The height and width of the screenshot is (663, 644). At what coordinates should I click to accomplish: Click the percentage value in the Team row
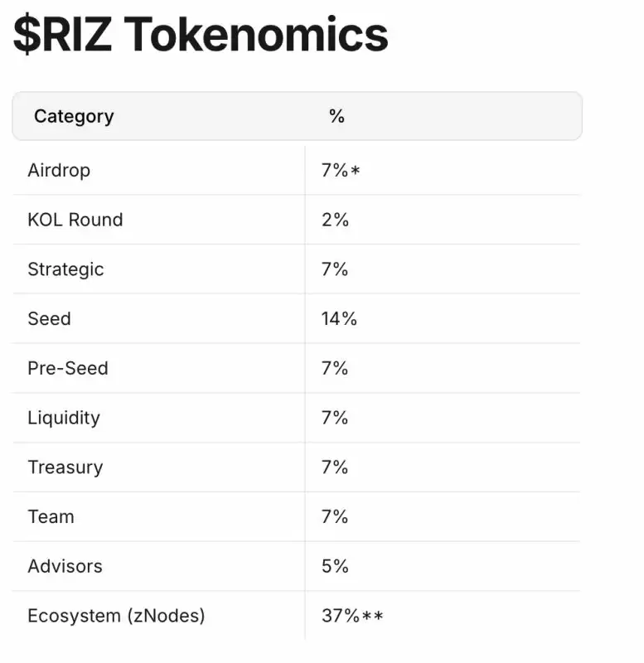335,517
